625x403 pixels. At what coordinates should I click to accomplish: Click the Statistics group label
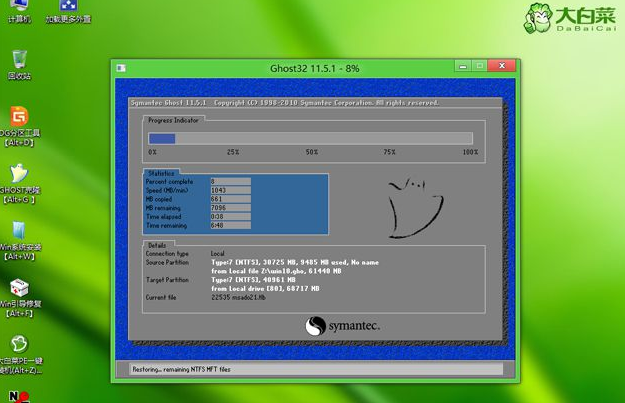(161, 173)
